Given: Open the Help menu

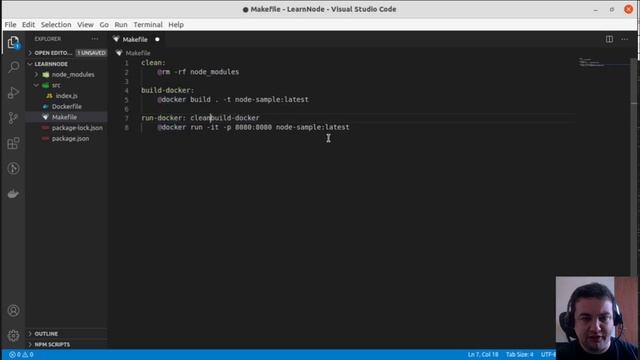Looking at the screenshot, I should (176, 25).
